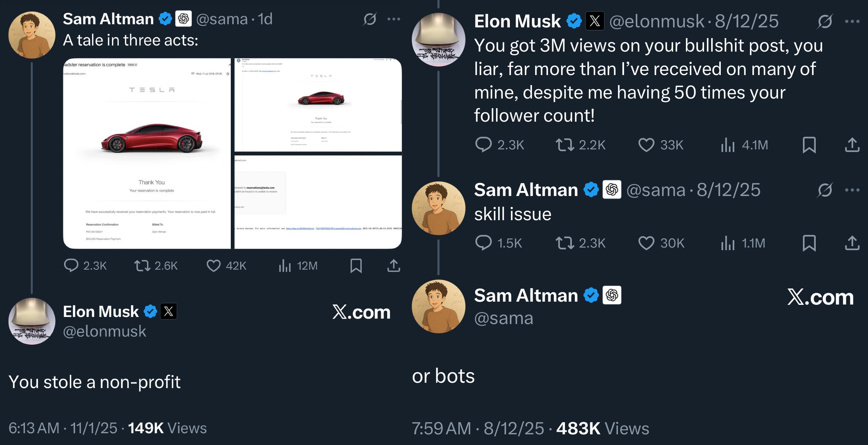Bookmark the "A tale in three acts" post

pos(356,265)
